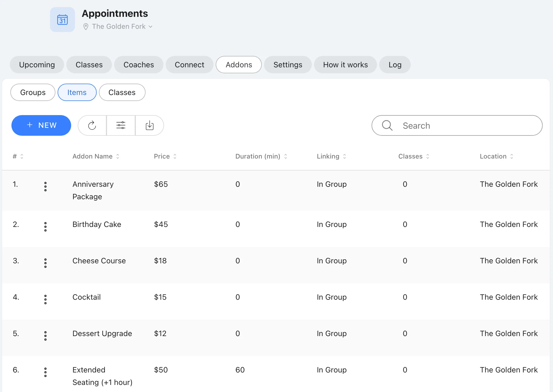Click into the Search field
This screenshot has width=553, height=392.
point(457,125)
